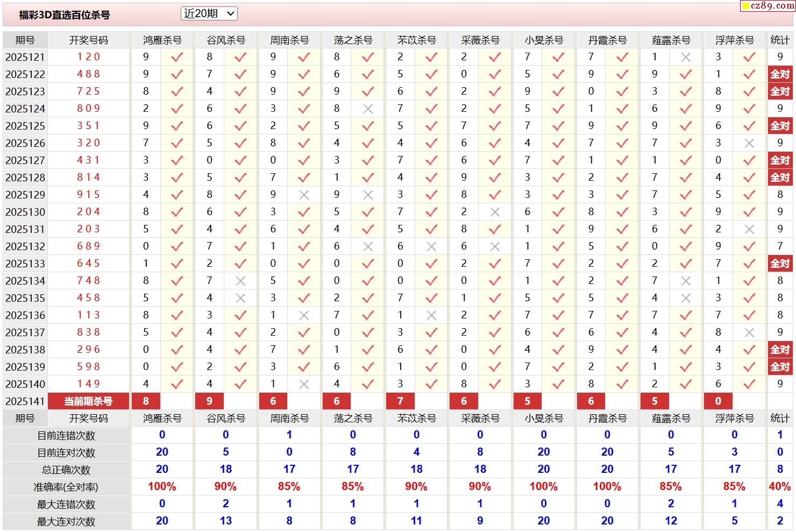Screen dimensions: 796x532
Task: Click the gray X in 周南杀号 for 2025129
Action: [x=304, y=195]
